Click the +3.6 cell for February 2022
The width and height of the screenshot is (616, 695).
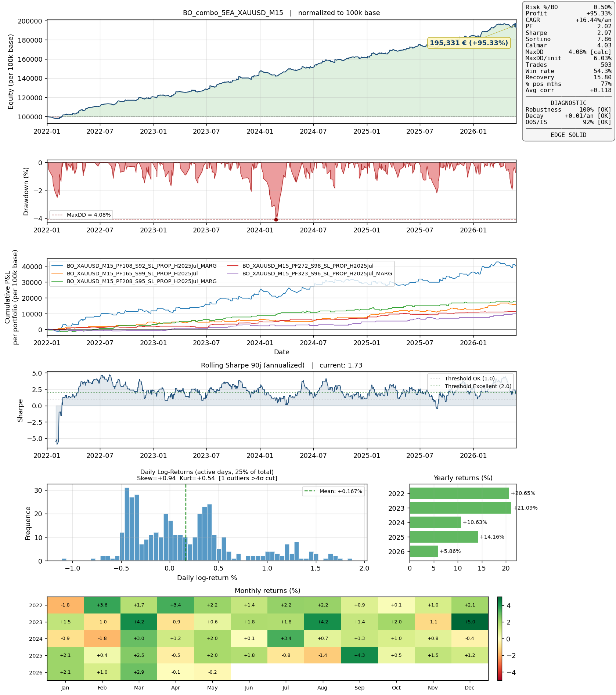[x=102, y=605]
